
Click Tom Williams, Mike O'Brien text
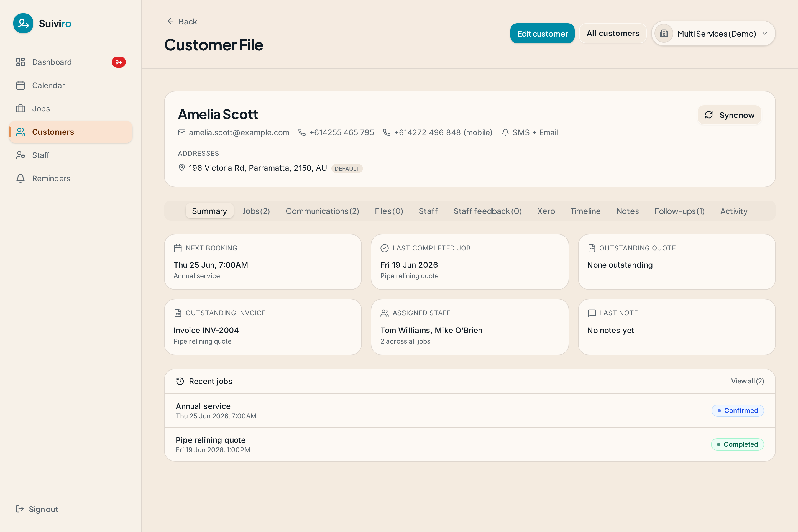[x=431, y=330]
